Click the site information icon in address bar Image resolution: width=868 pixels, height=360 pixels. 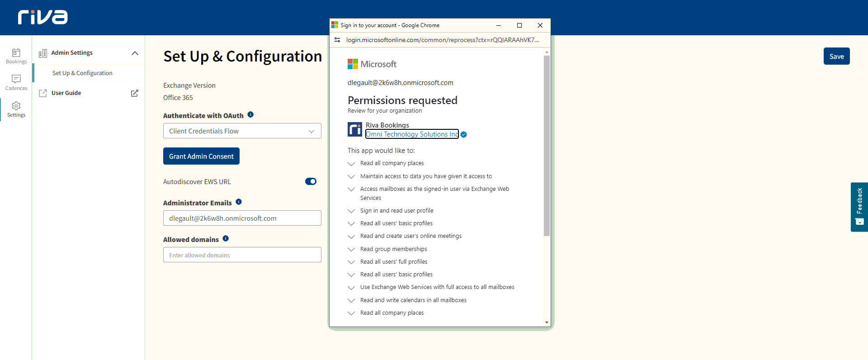pyautogui.click(x=337, y=40)
